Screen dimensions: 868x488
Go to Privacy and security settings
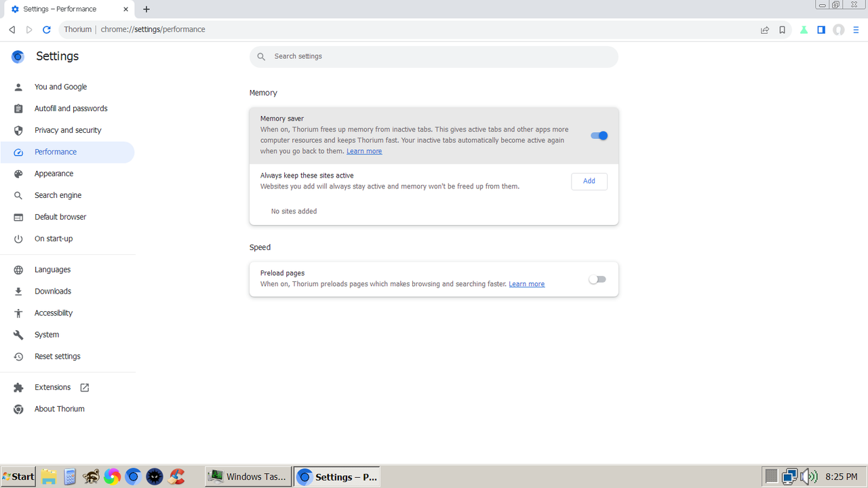[x=68, y=130]
